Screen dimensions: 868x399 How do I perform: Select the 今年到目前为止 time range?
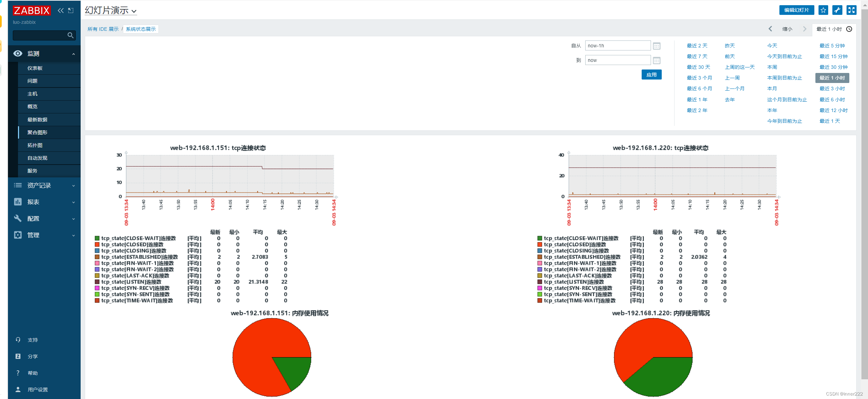pyautogui.click(x=784, y=121)
